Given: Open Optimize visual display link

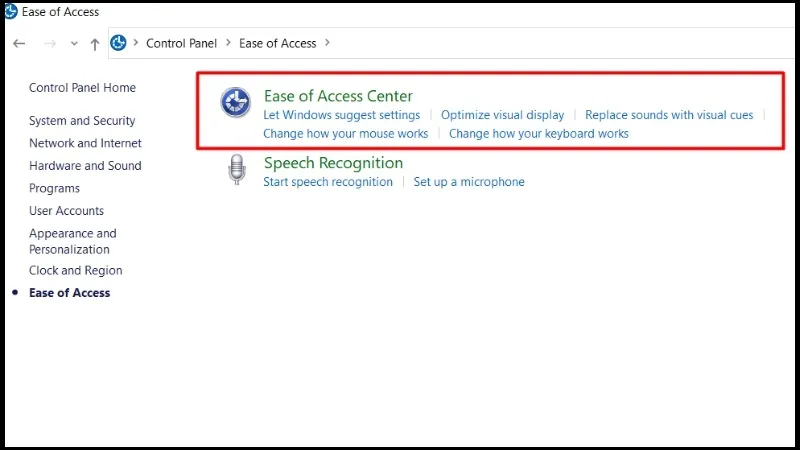Looking at the screenshot, I should [502, 115].
